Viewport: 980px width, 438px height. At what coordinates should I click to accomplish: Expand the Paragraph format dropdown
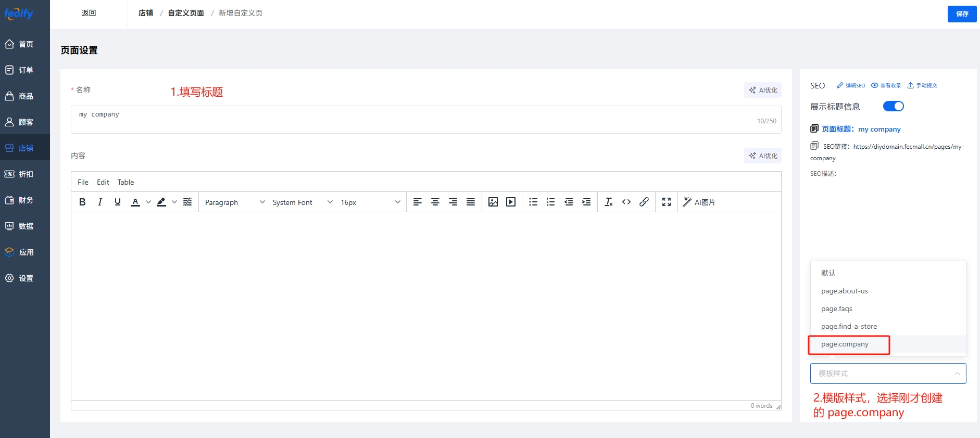coord(234,202)
